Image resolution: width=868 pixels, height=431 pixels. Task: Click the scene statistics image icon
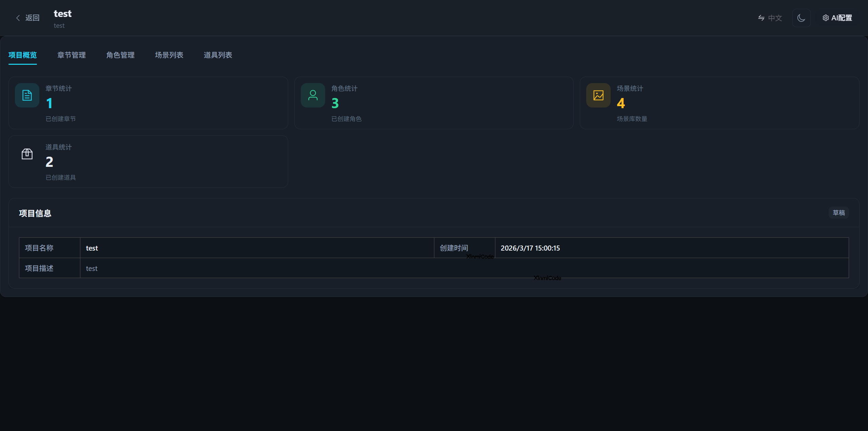(x=598, y=95)
